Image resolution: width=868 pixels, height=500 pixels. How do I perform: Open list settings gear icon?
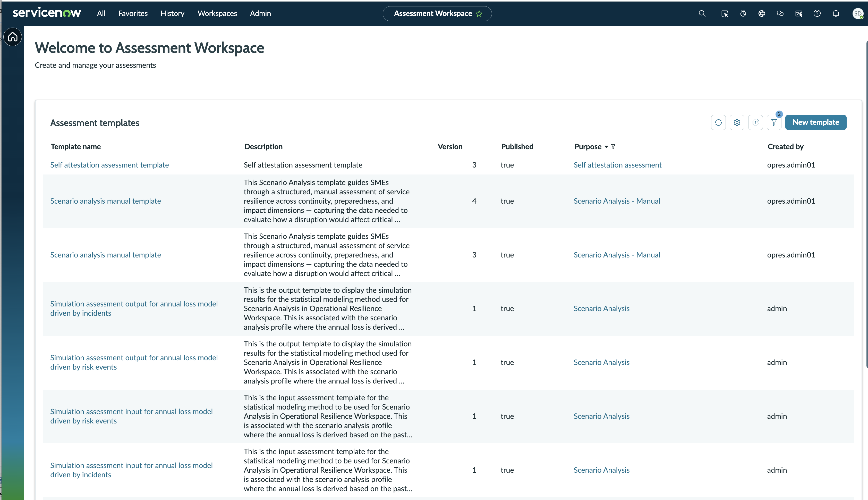pyautogui.click(x=737, y=122)
